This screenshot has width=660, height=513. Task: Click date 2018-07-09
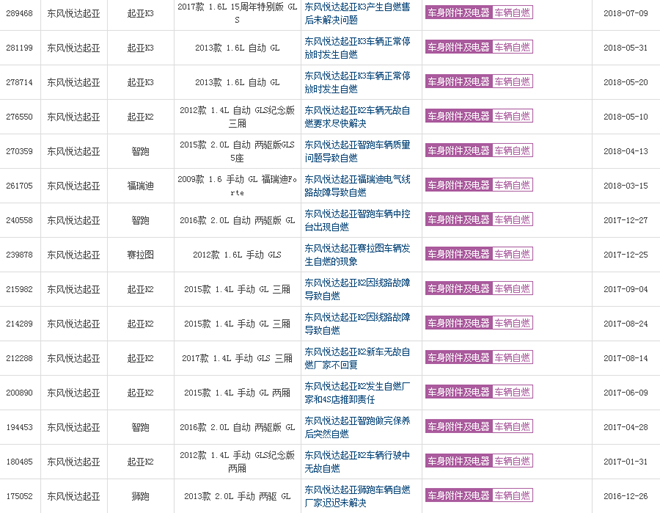point(625,13)
